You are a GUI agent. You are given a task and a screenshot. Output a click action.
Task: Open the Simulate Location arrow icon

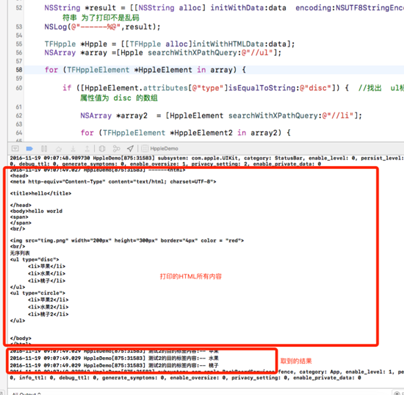click(130, 148)
